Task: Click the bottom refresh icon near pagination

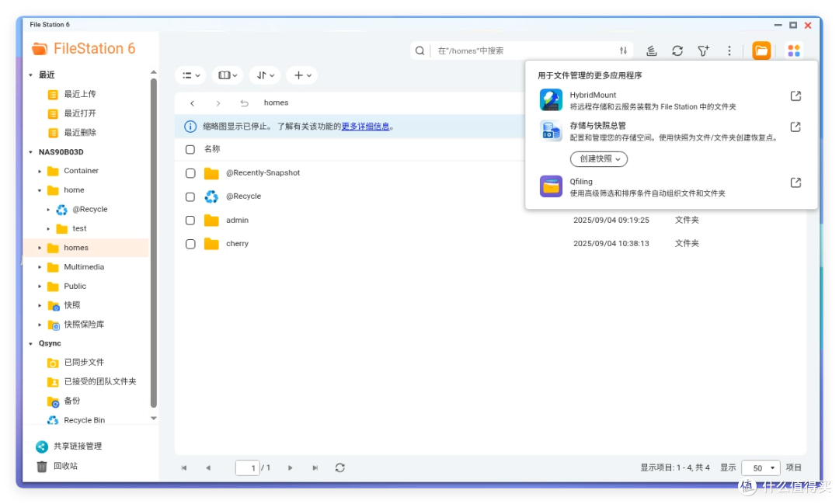Action: pyautogui.click(x=339, y=468)
